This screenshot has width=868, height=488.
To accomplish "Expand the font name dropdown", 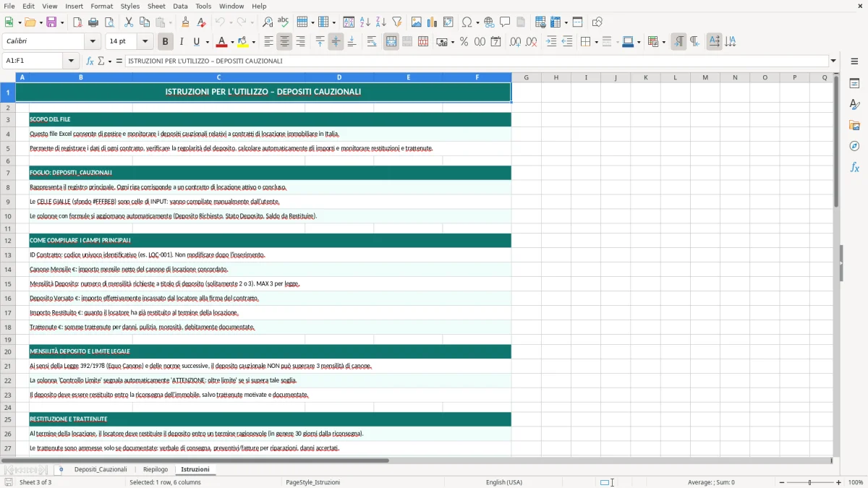I will point(92,42).
